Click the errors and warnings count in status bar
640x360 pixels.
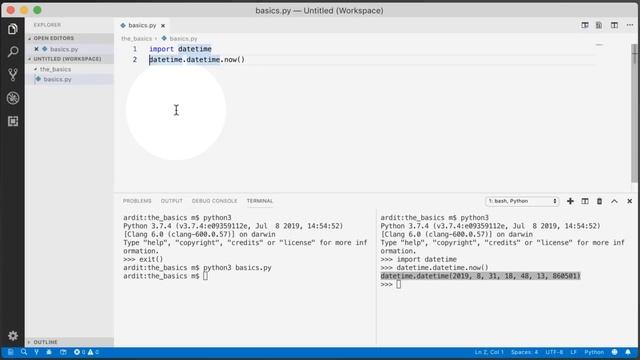click(x=86, y=352)
